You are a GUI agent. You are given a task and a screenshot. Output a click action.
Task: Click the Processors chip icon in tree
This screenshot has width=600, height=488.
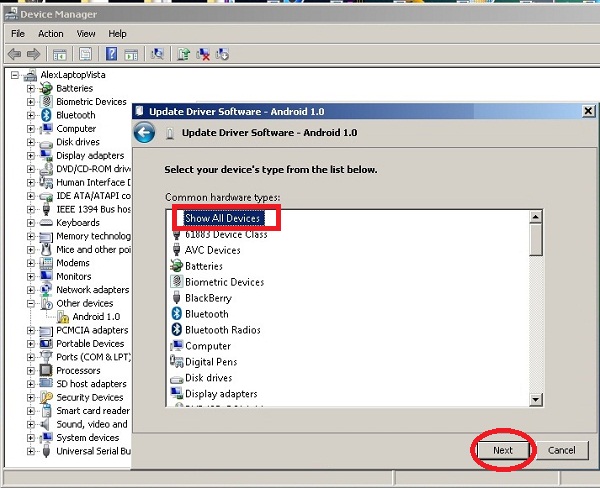coord(46,370)
